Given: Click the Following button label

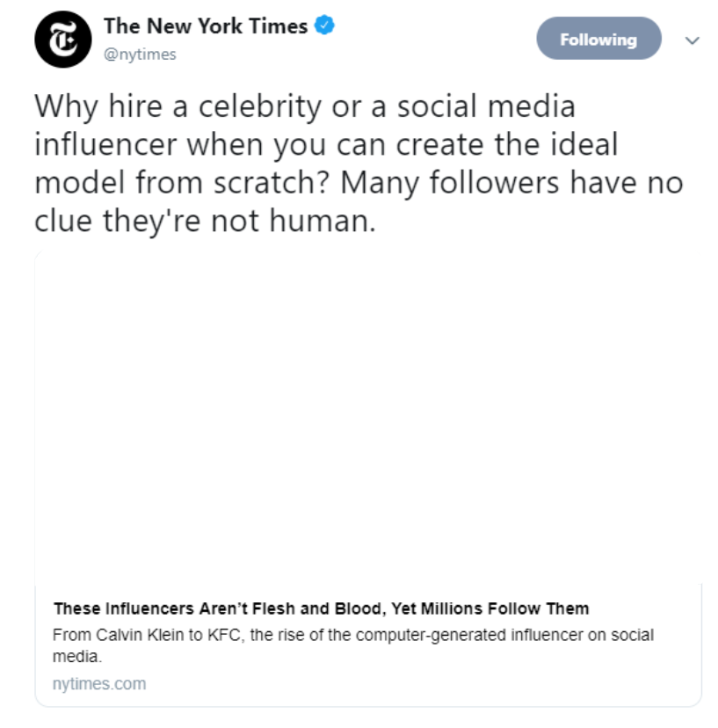Looking at the screenshot, I should click(x=598, y=40).
